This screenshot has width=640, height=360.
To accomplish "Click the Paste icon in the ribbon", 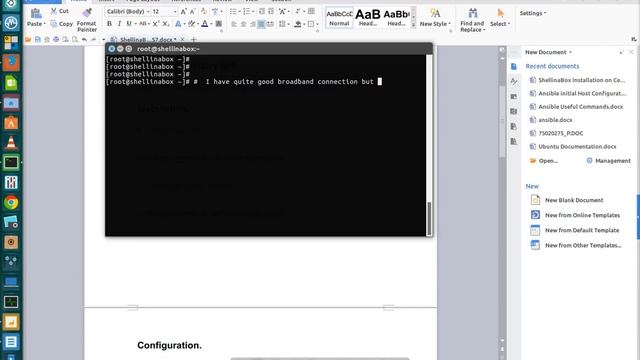I will pos(36,13).
